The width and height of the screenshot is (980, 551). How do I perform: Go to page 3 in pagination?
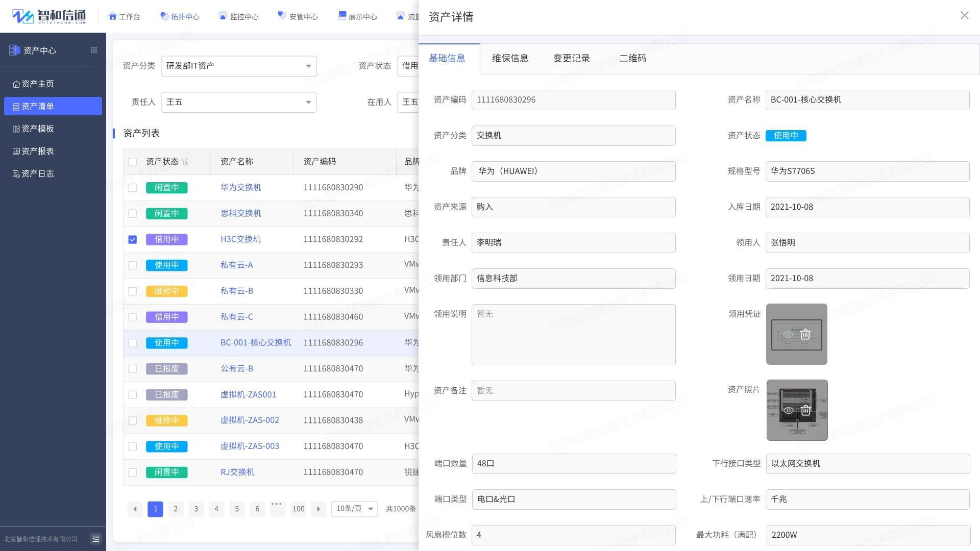pyautogui.click(x=196, y=509)
